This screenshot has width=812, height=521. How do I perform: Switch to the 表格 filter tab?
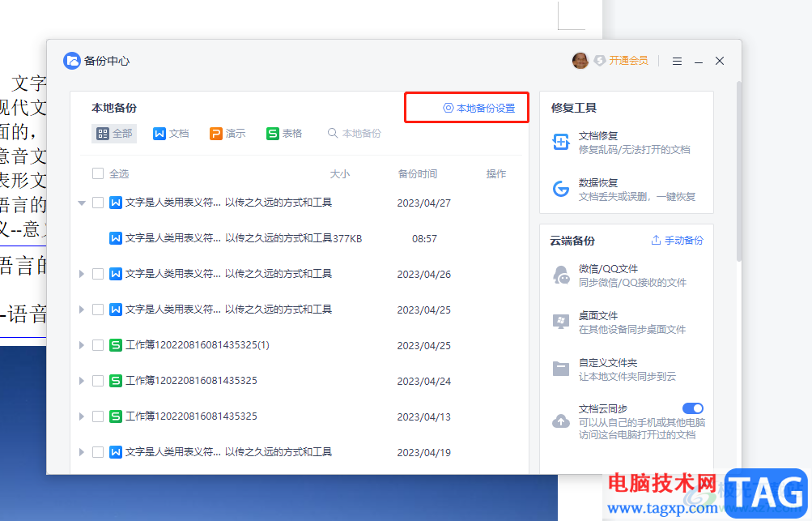pos(284,133)
